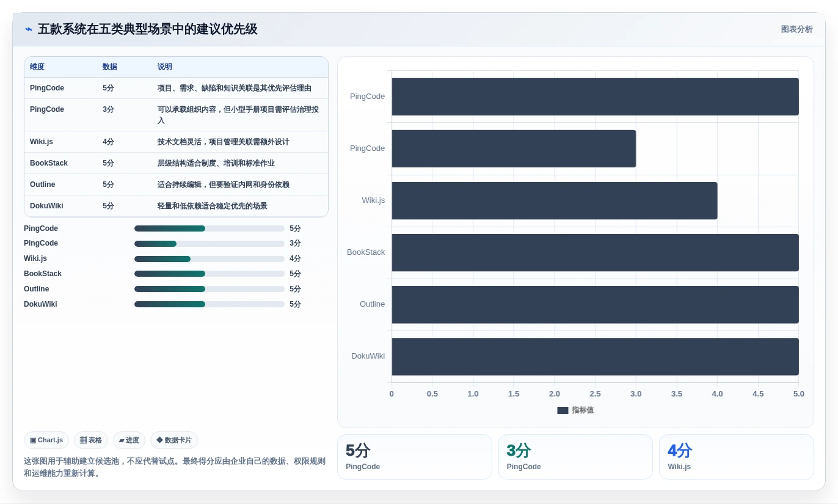Click the dark 指标值 legend color box
Image resolution: width=838 pixels, height=504 pixels.
[x=563, y=411]
